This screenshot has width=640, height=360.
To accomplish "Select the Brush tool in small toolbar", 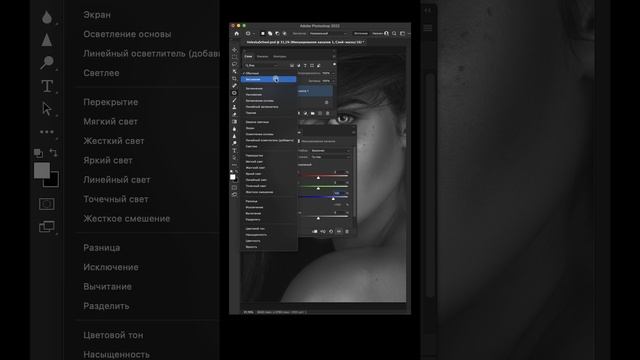I will [234, 100].
